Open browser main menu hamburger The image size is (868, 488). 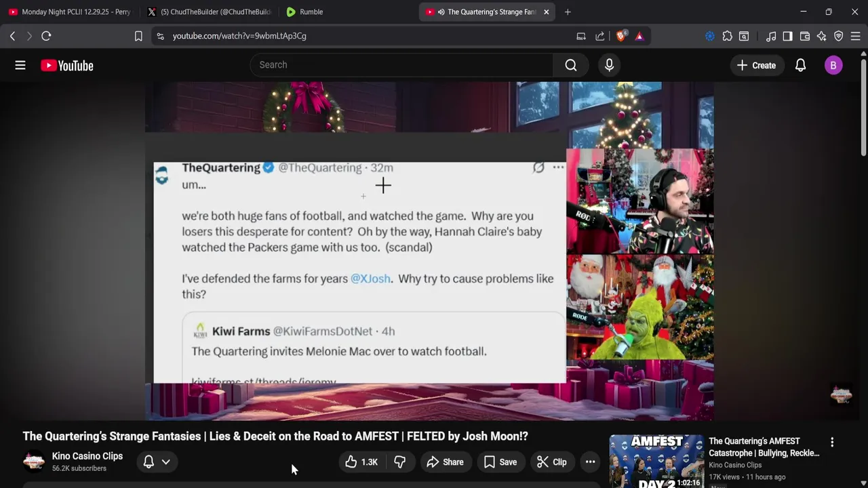(855, 36)
